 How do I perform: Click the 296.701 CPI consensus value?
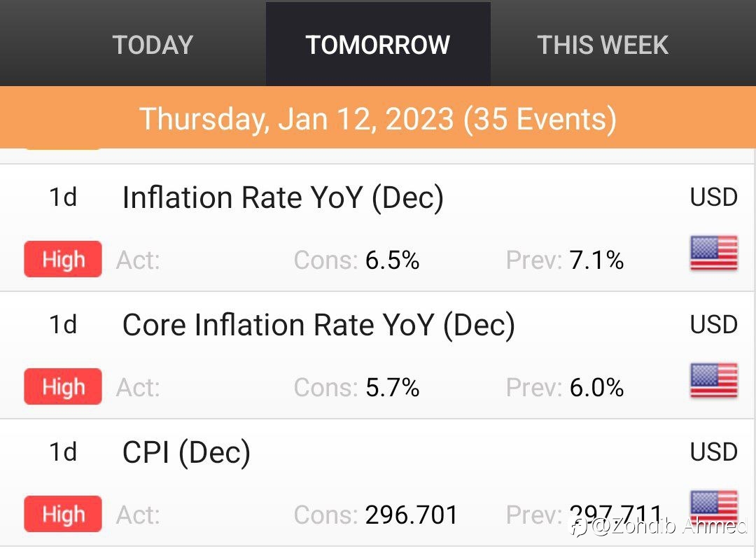[x=412, y=515]
